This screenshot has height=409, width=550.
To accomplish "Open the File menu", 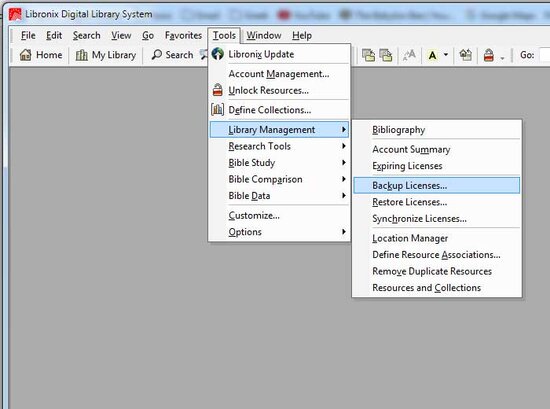I will [28, 35].
